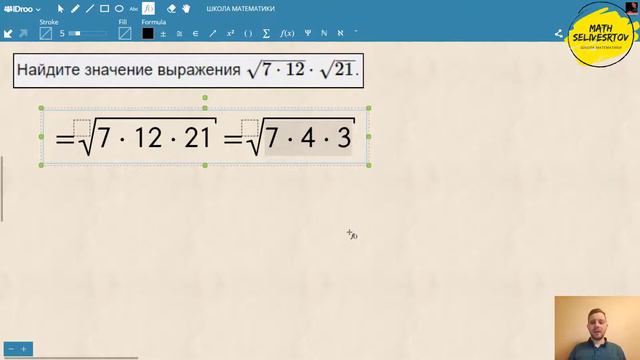The image size is (640, 360).
Task: Open the accents palette after the aleph palette
Action: 356,32
